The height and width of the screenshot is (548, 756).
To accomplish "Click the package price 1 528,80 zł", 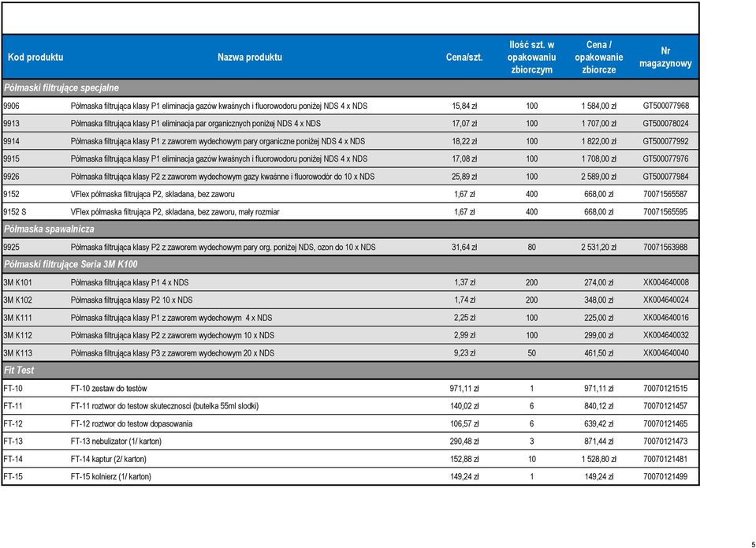I will (x=599, y=459).
